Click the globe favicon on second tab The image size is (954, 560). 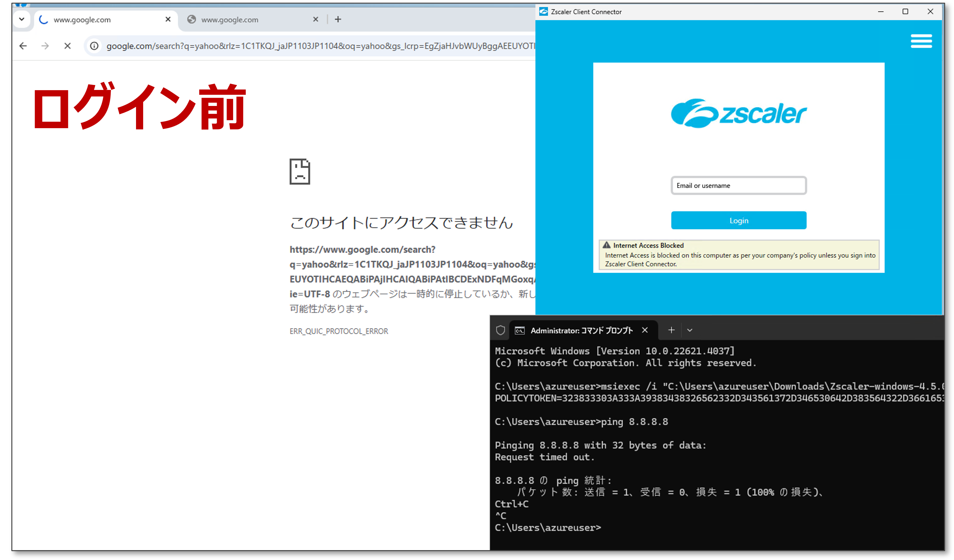[x=192, y=19]
